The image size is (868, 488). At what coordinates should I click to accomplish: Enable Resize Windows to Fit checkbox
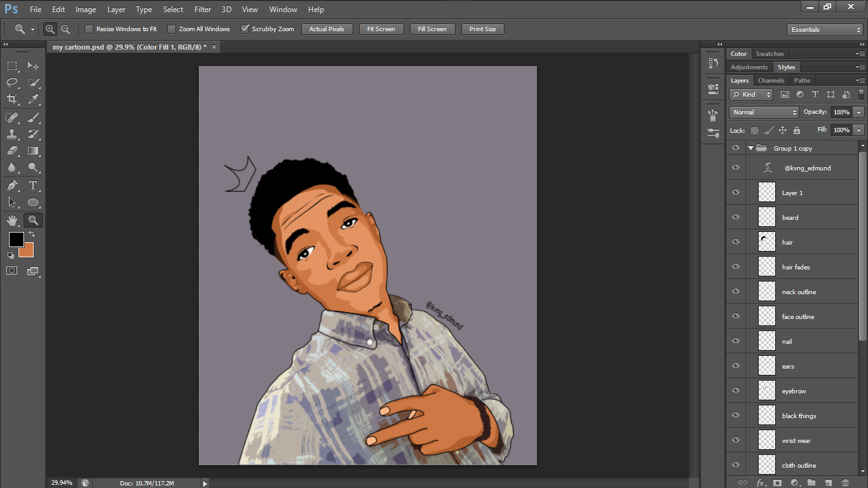pyautogui.click(x=89, y=29)
